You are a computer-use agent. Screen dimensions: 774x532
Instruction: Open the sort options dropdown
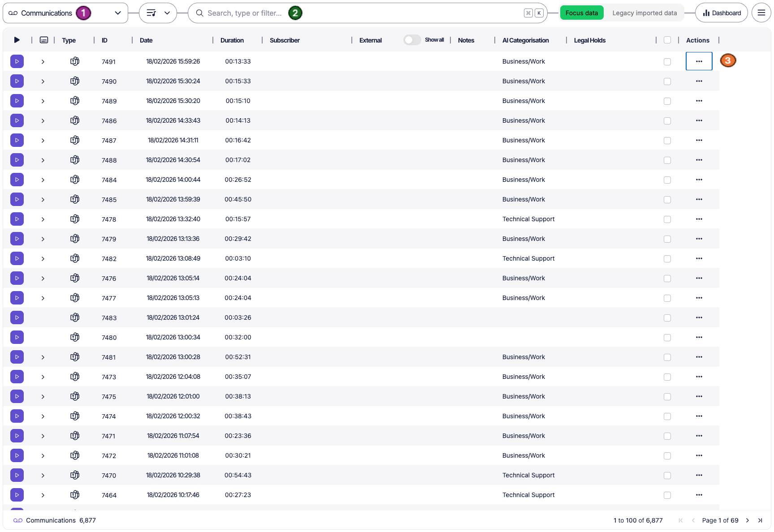click(158, 13)
